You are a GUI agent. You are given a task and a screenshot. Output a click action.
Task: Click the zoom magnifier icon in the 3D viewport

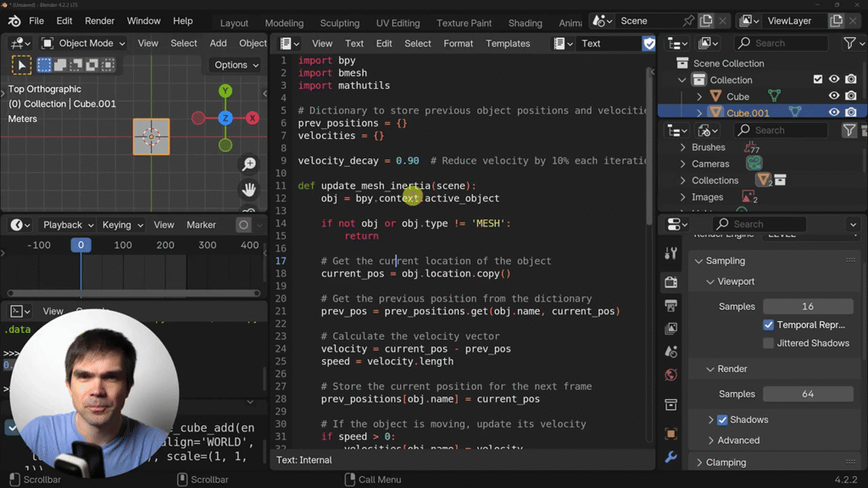tap(248, 164)
